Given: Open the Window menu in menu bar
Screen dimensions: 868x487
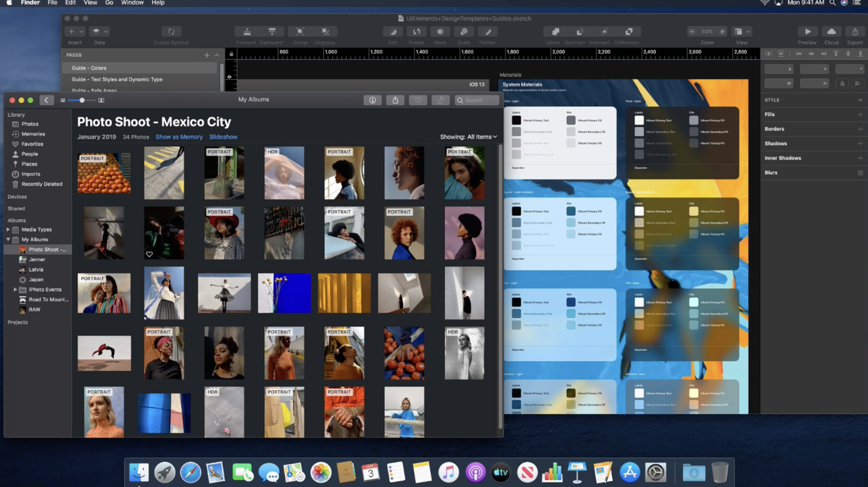Looking at the screenshot, I should click(x=132, y=3).
